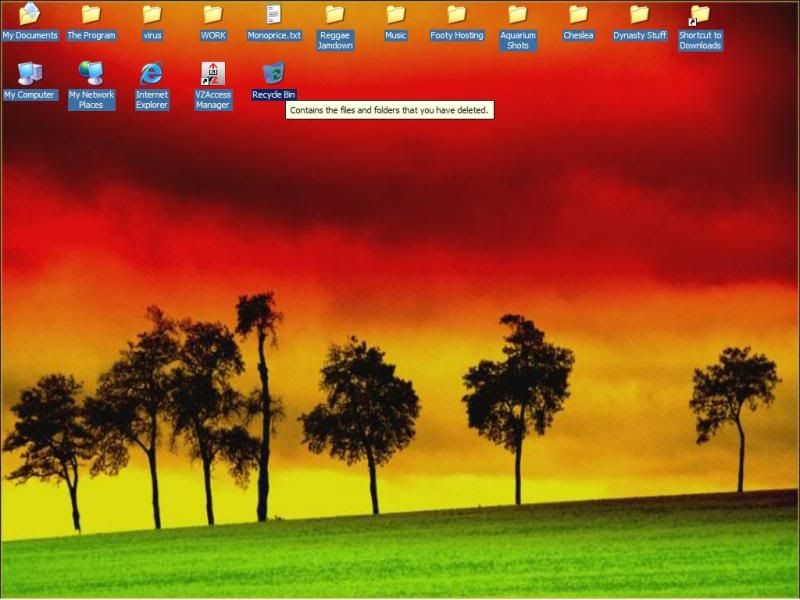Select the V2Access Manager shortcut
Image resolution: width=800 pixels, height=600 pixels.
213,74
